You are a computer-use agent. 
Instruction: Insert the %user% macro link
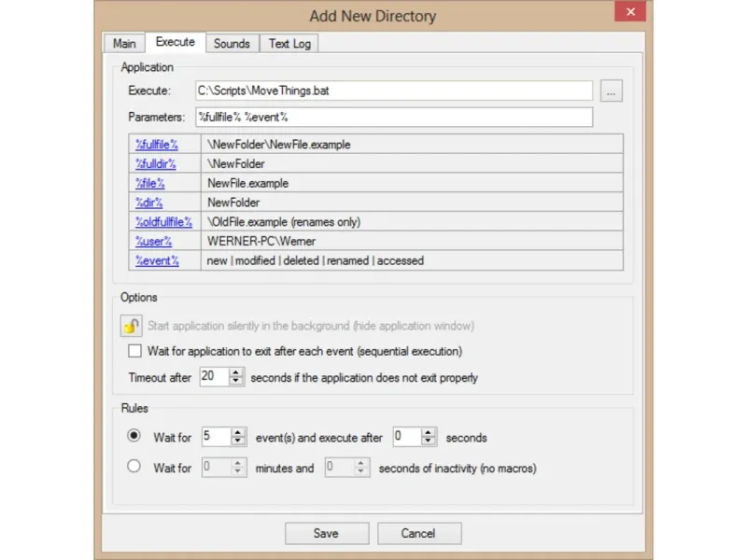coord(153,242)
